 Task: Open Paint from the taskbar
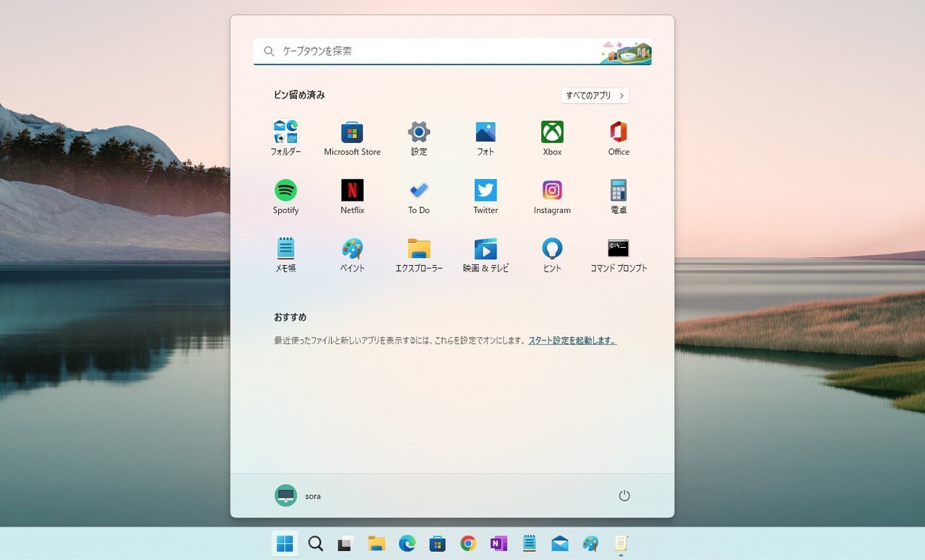590,543
